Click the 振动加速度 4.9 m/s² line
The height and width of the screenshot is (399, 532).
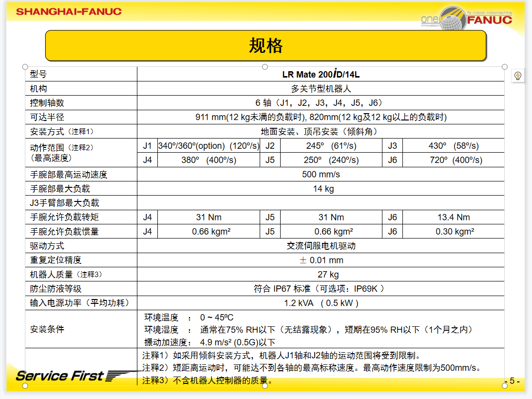point(209,342)
